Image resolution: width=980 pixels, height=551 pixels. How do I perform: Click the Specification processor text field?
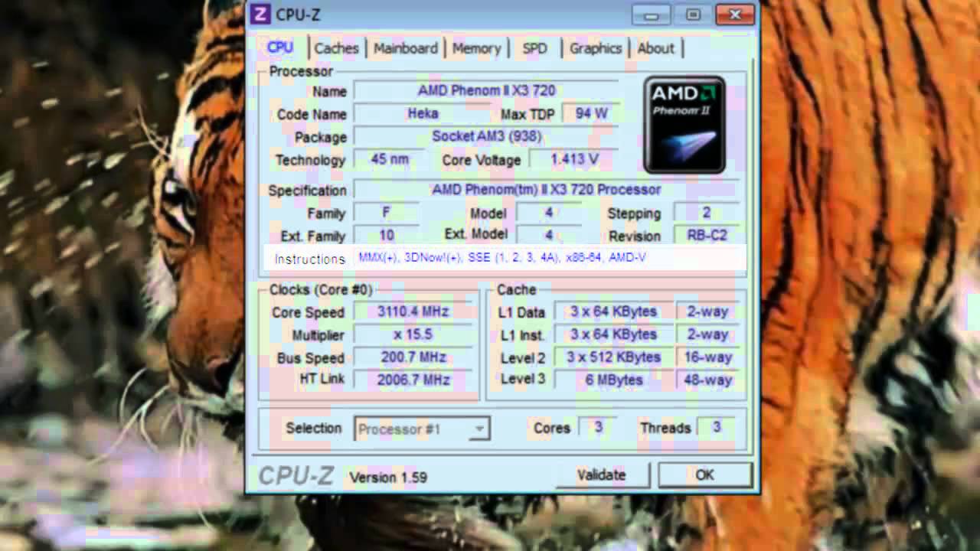pos(546,189)
